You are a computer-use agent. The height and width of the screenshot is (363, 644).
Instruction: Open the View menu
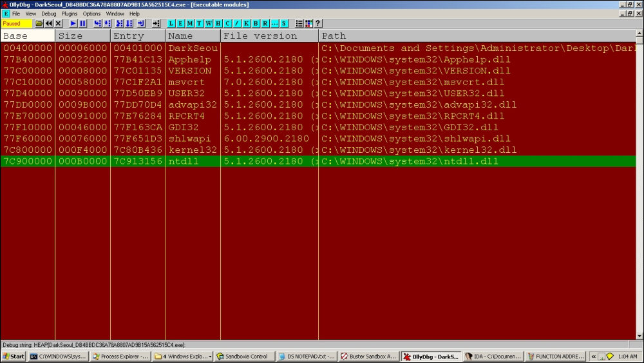point(30,14)
